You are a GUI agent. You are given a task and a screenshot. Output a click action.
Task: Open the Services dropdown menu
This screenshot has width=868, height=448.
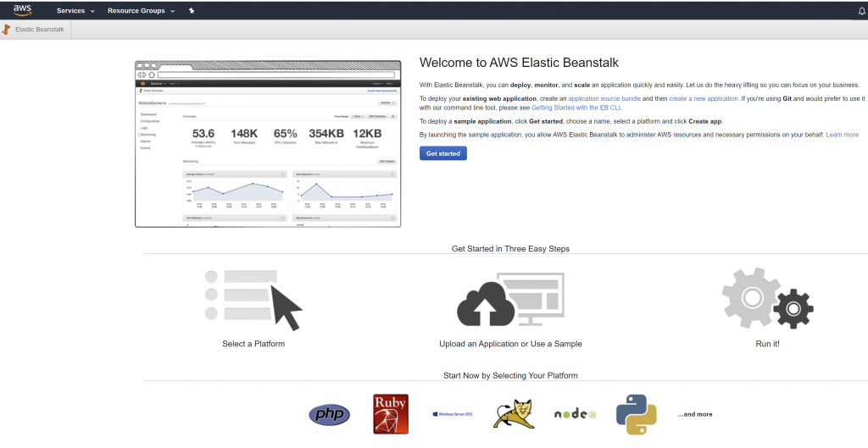coord(75,10)
